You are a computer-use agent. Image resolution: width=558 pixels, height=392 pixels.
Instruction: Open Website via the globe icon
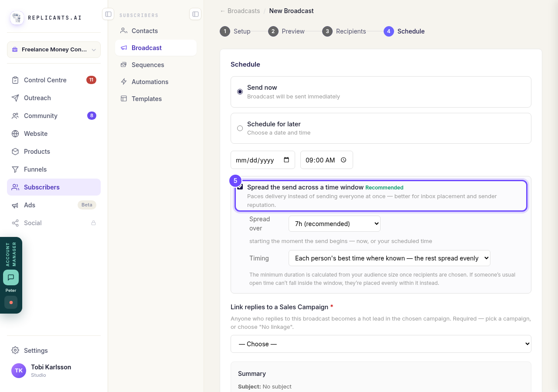point(15,134)
